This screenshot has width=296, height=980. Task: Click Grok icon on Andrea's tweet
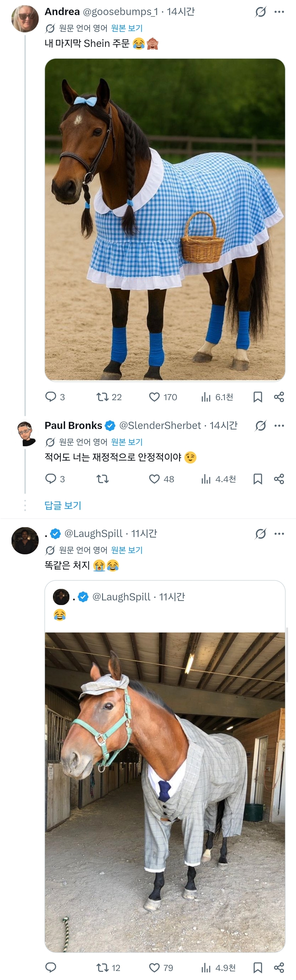click(261, 12)
